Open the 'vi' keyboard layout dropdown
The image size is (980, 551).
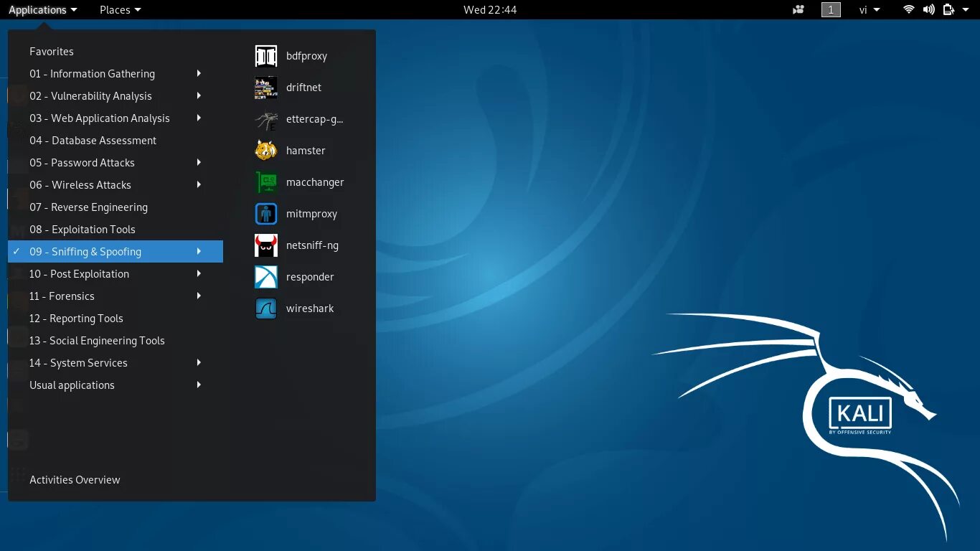870,9
